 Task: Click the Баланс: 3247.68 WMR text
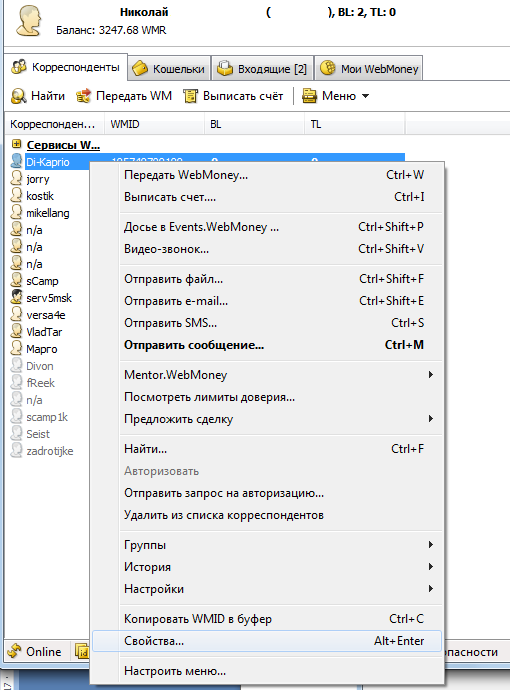[x=111, y=30]
